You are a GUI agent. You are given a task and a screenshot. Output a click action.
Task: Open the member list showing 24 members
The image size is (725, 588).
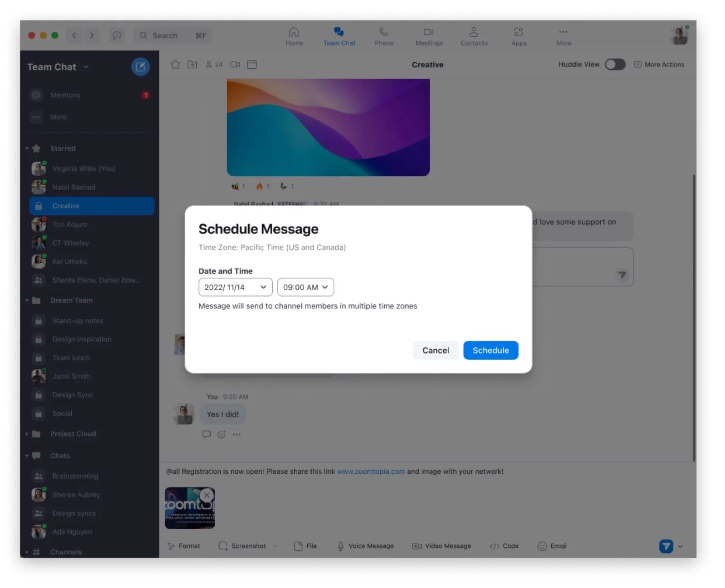coord(213,64)
